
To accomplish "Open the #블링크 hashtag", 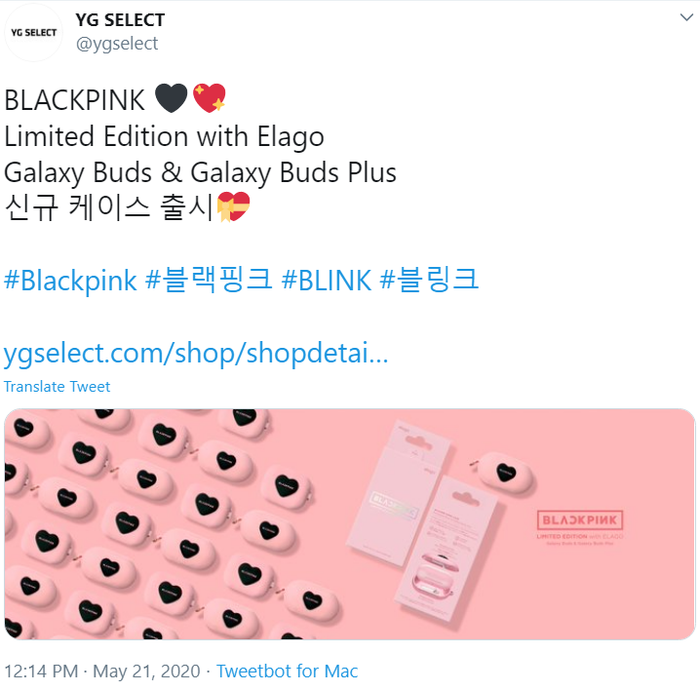I will (x=429, y=280).
